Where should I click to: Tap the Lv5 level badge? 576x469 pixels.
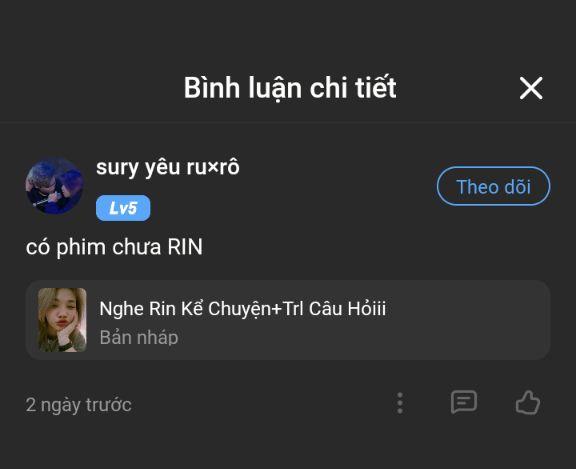tap(123, 208)
